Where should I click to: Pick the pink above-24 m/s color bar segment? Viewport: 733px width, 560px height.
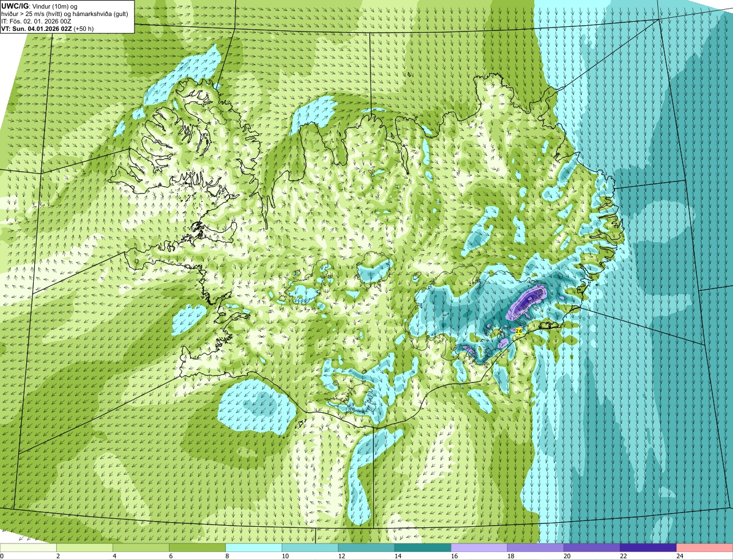(704, 547)
